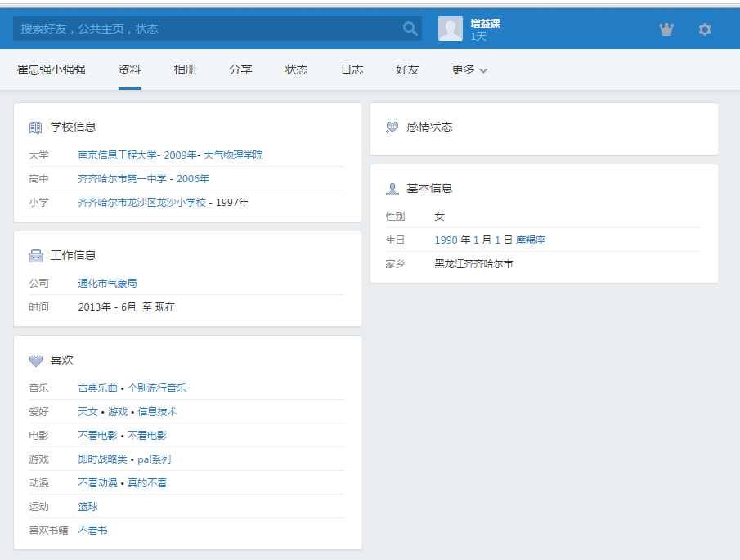Screen dimensions: 740x560
Task: Click the 工作信息 briefcase icon
Action: coord(36,256)
